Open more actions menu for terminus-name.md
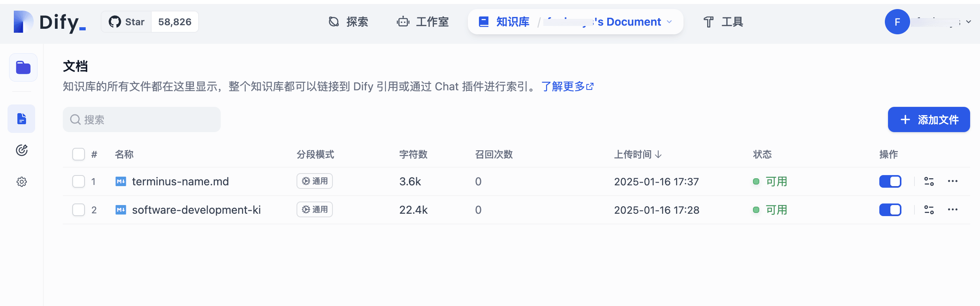Viewport: 980px width, 306px height. pyautogui.click(x=952, y=181)
